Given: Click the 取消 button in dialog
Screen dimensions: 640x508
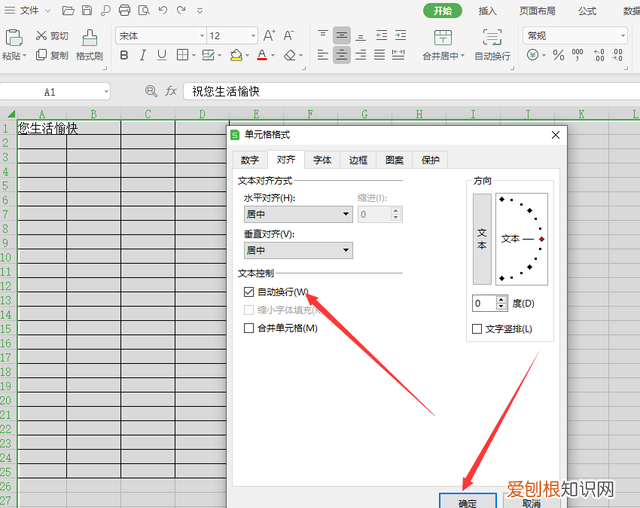Looking at the screenshot, I should (x=531, y=502).
